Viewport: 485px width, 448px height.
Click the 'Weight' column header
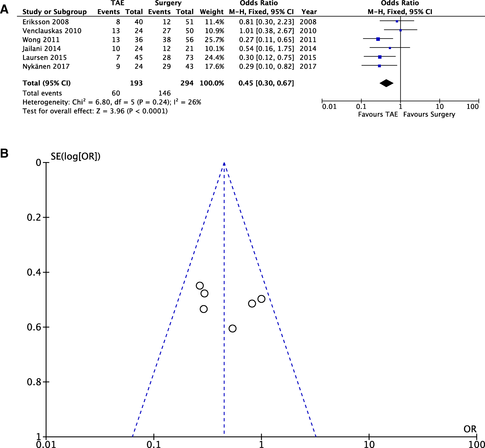tap(212, 12)
